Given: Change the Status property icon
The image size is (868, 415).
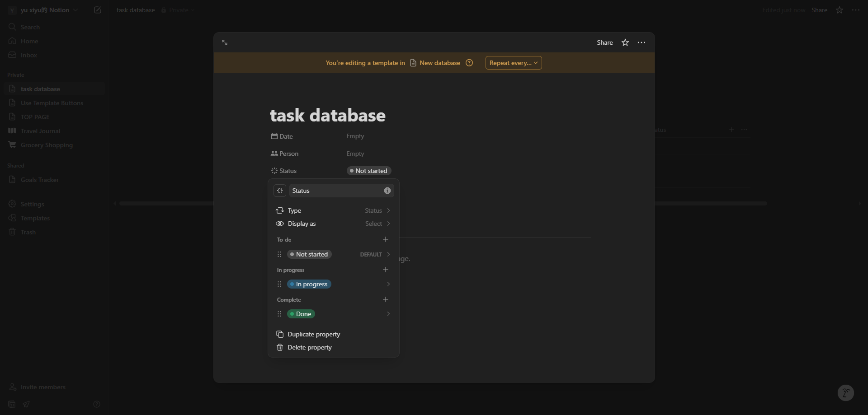Looking at the screenshot, I should (280, 191).
